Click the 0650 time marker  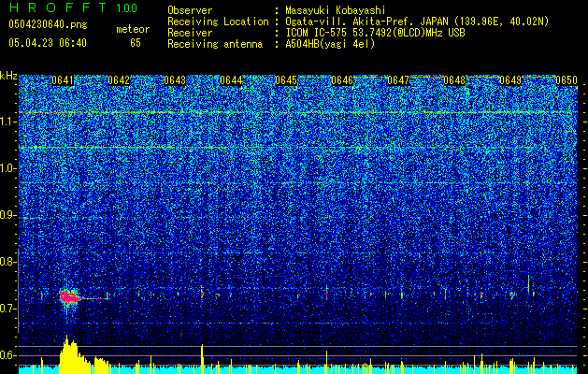coord(566,80)
